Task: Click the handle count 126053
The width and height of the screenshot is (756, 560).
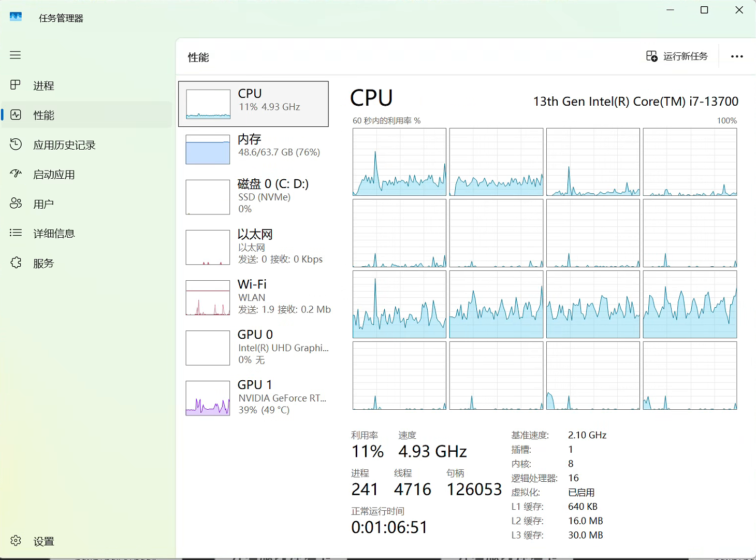Action: pos(474,490)
